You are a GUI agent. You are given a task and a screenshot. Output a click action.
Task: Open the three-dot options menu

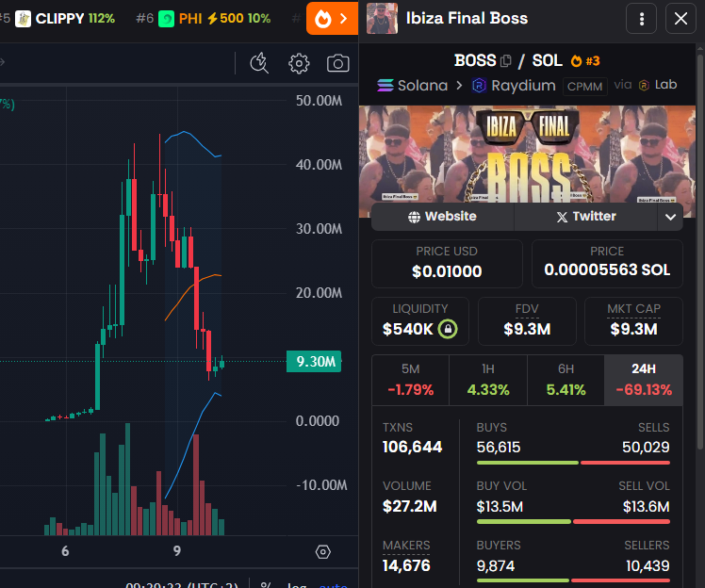click(642, 19)
